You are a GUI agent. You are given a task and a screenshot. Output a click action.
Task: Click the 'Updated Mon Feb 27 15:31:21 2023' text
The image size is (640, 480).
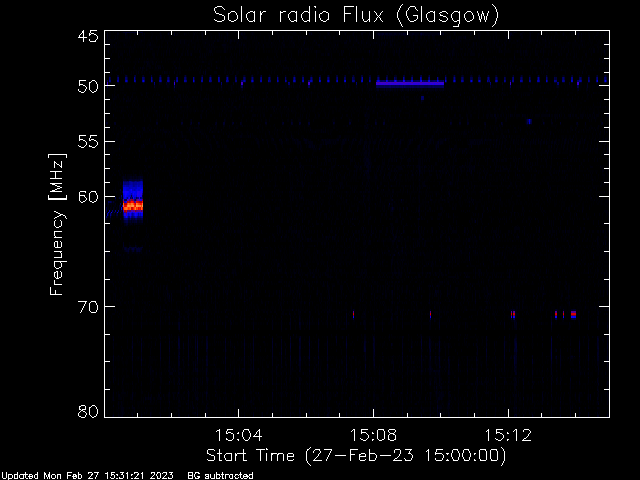(x=87, y=476)
